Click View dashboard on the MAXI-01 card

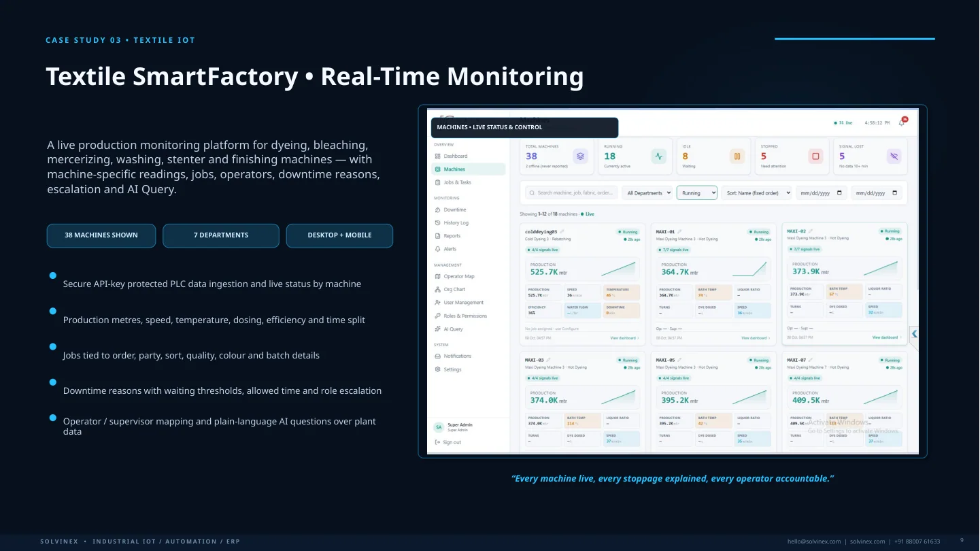(x=756, y=338)
